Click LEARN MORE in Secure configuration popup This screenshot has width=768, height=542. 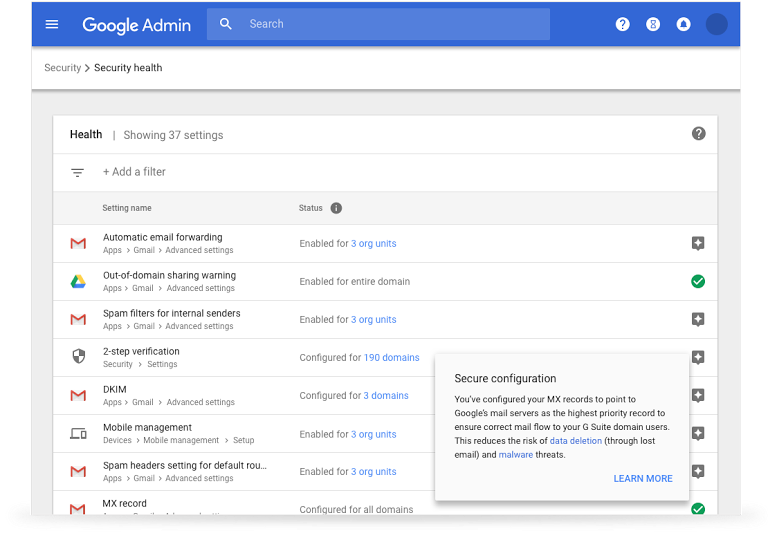click(x=643, y=478)
